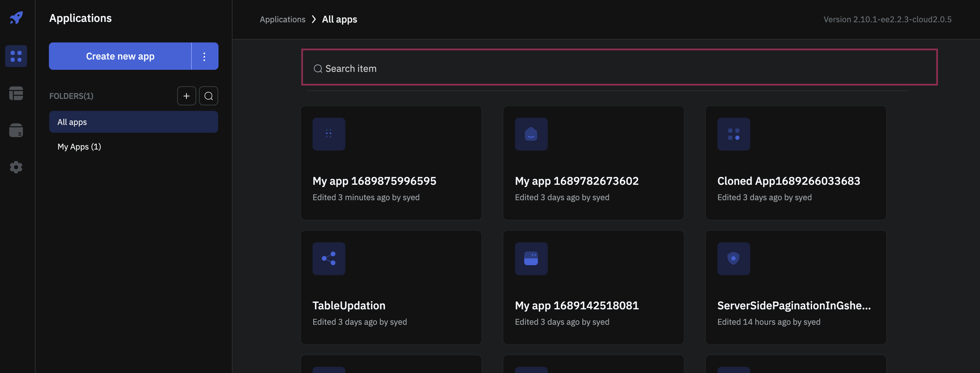Click the Create new app button

click(120, 56)
